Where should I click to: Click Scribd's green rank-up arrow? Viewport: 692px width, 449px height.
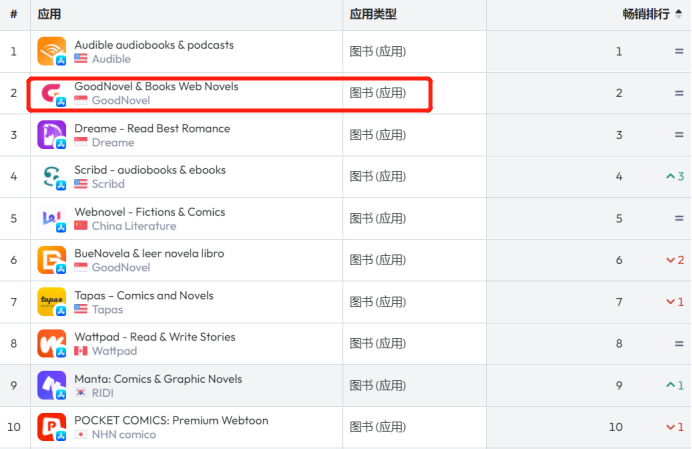pyautogui.click(x=670, y=177)
